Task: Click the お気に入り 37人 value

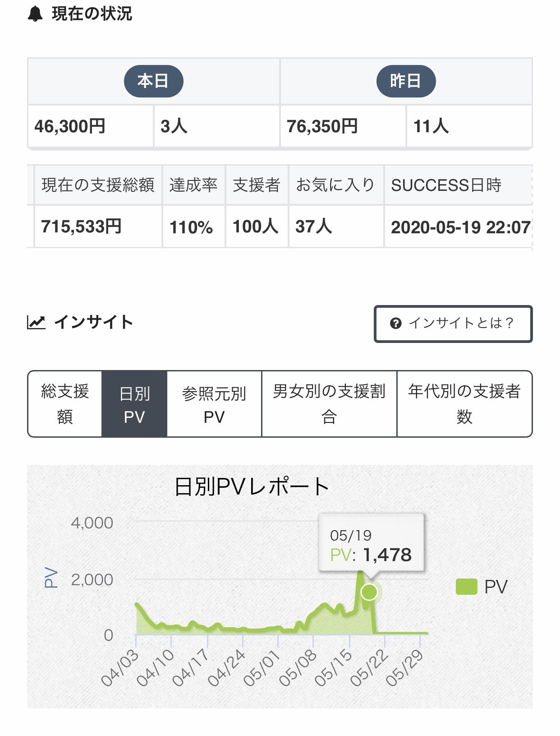Action: [314, 227]
